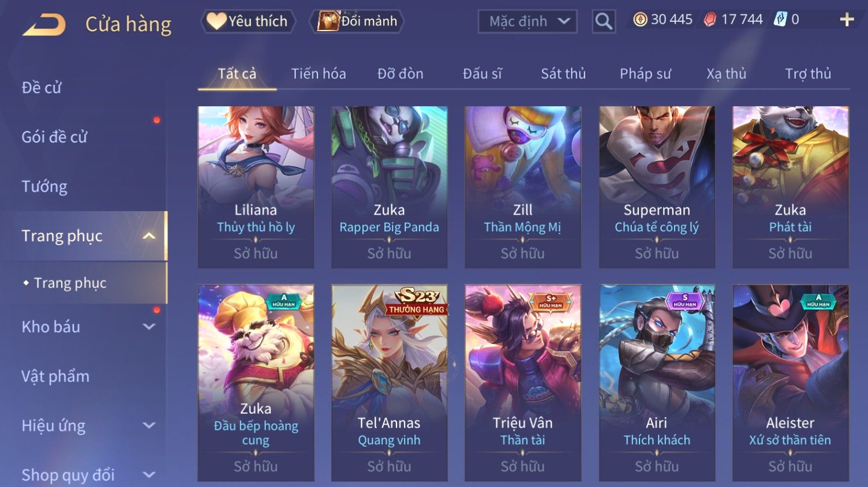Click the chest icon on Đổi mảnh
The image size is (868, 487).
click(x=328, y=21)
